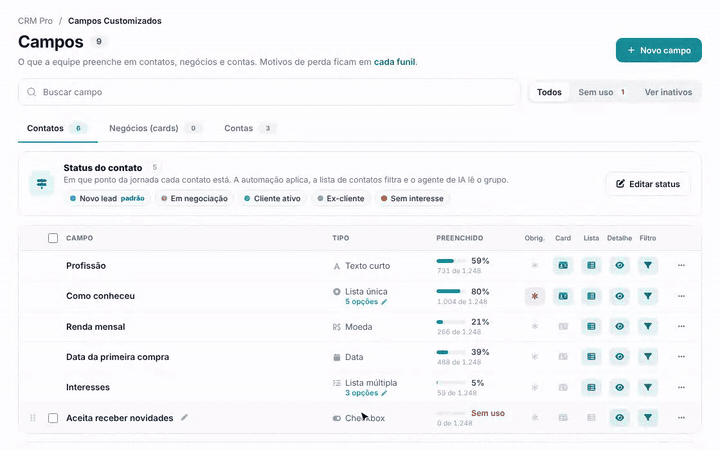This screenshot has height=450, width=720.
Task: Toggle Lista icon for Data da primeira compra
Action: 591,357
